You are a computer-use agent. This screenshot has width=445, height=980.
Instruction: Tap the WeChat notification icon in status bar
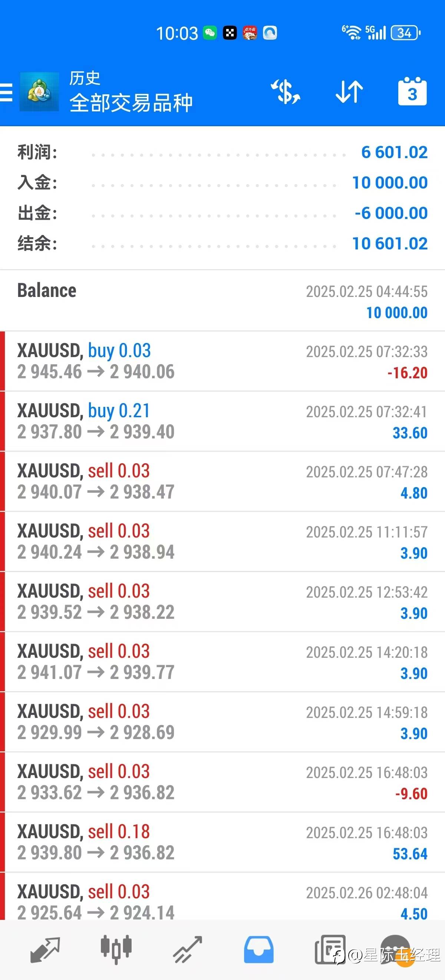point(210,33)
